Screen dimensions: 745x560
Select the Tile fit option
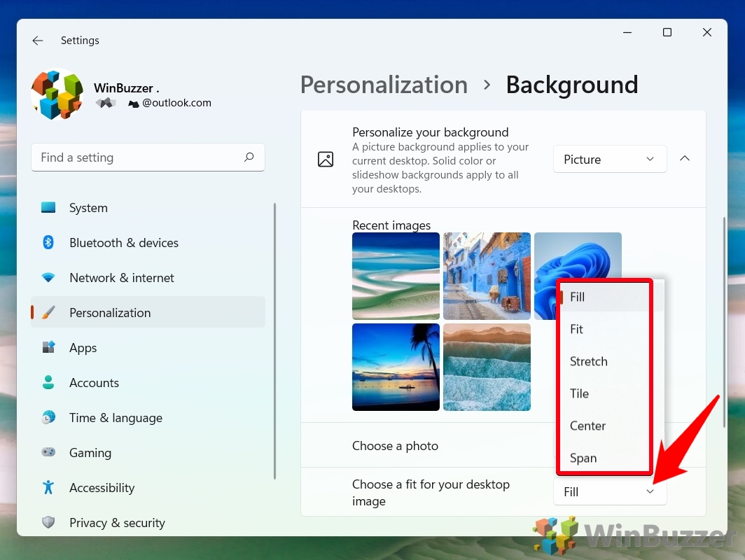pos(579,393)
